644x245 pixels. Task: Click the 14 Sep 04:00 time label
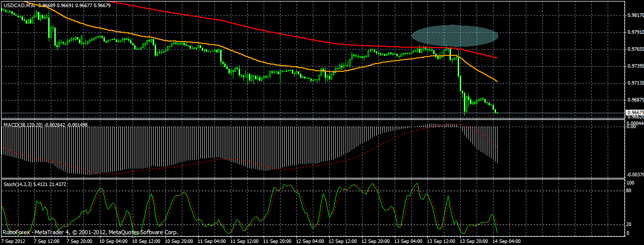click(506, 240)
